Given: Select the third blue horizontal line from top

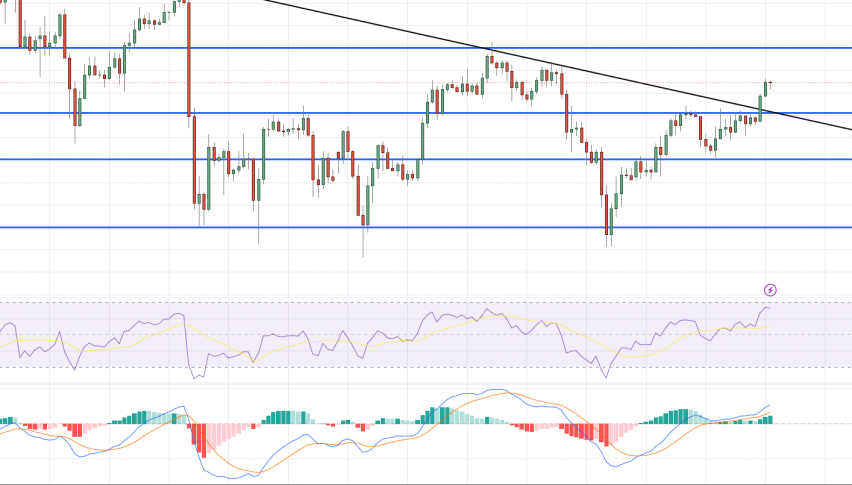Looking at the screenshot, I should (426, 159).
